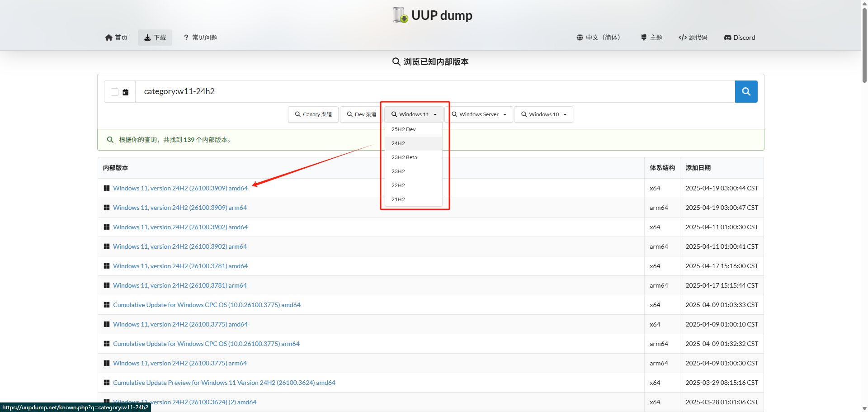868x412 pixels.
Task: Open Windows 11 24H2 (26100.3775) arm64 build
Action: [180, 363]
